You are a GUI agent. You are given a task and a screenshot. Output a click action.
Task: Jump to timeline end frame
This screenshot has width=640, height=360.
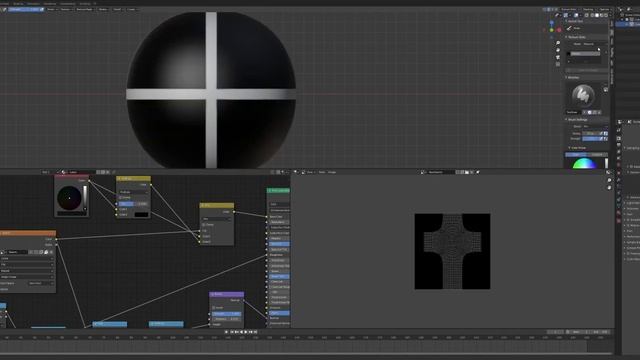pos(256,332)
